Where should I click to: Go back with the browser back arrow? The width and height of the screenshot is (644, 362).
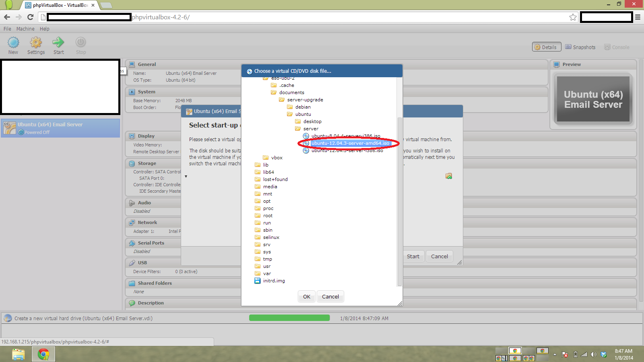[x=7, y=17]
